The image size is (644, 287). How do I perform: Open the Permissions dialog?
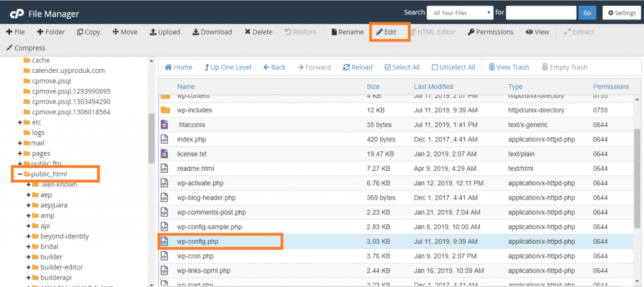click(490, 32)
